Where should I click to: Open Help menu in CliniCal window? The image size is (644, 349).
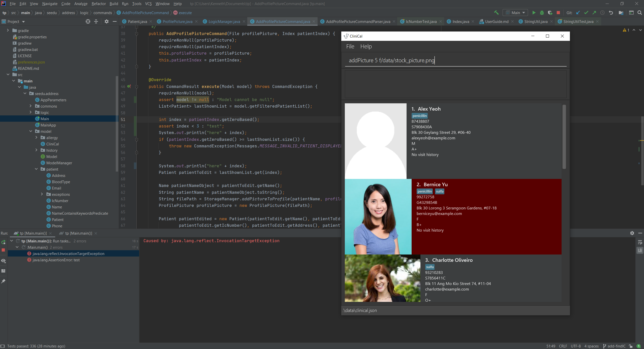tap(366, 47)
